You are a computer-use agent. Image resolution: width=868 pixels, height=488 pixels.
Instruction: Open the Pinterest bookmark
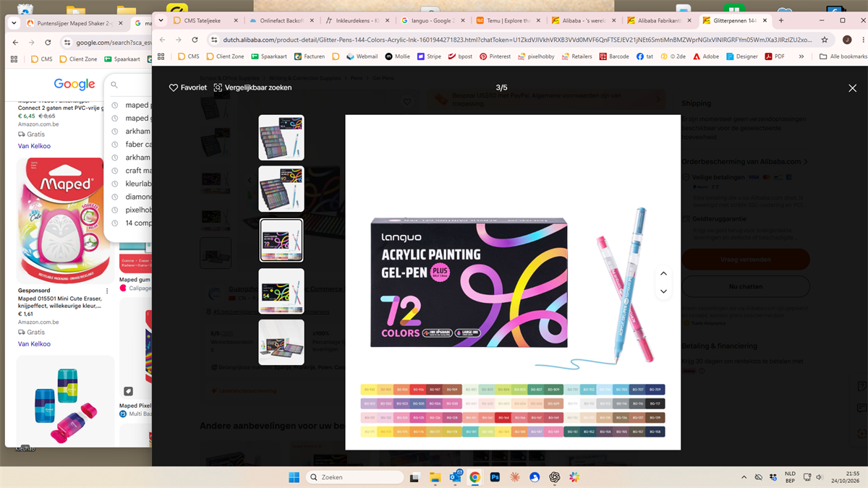[x=495, y=56]
